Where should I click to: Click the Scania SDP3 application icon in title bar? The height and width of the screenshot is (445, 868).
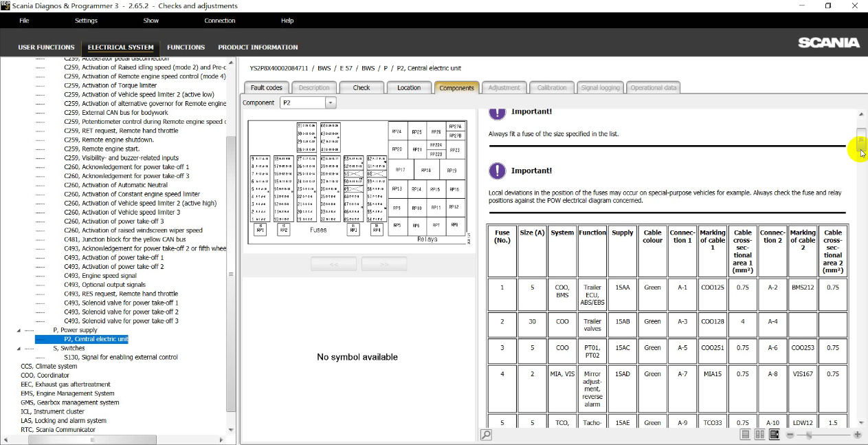5,6
